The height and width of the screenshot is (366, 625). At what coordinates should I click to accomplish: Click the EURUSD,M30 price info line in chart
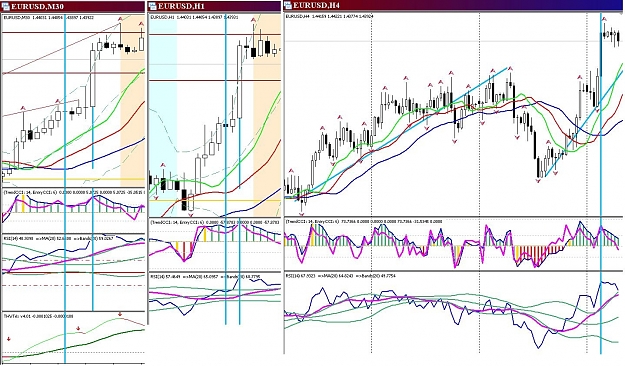coord(49,18)
